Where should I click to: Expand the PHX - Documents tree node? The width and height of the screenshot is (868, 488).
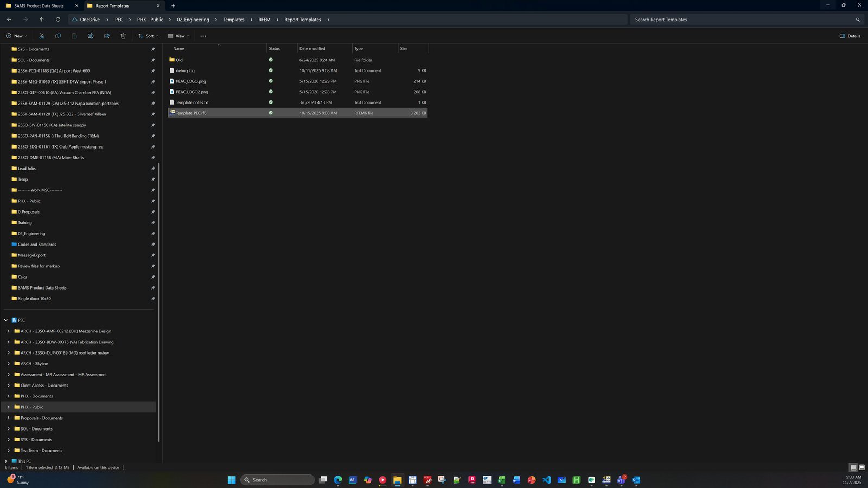8,396
